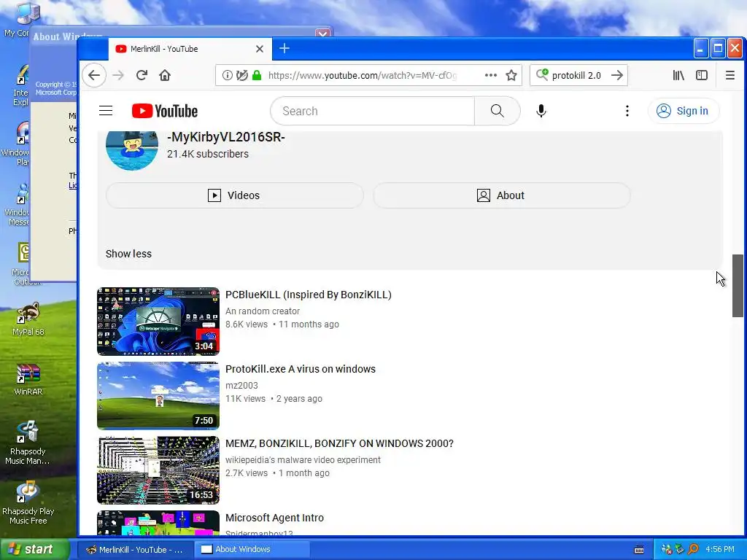The height and width of the screenshot is (560, 747).
Task: Submit protokill 2.0 search with arrow
Action: point(617,75)
